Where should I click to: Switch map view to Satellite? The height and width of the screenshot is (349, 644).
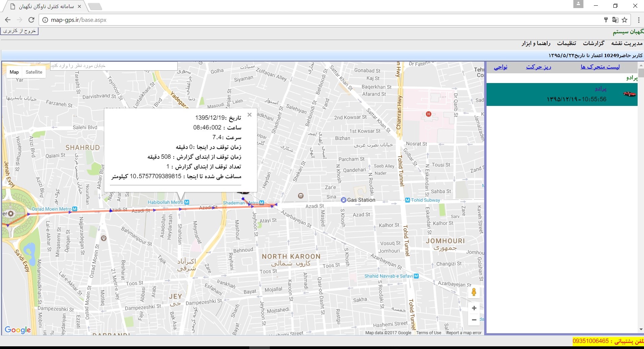point(34,72)
